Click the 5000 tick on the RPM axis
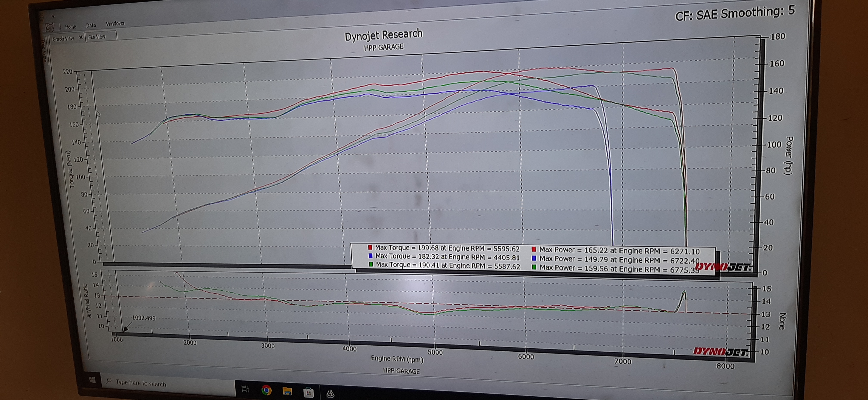Viewport: 868px width, 400px height. click(x=435, y=352)
